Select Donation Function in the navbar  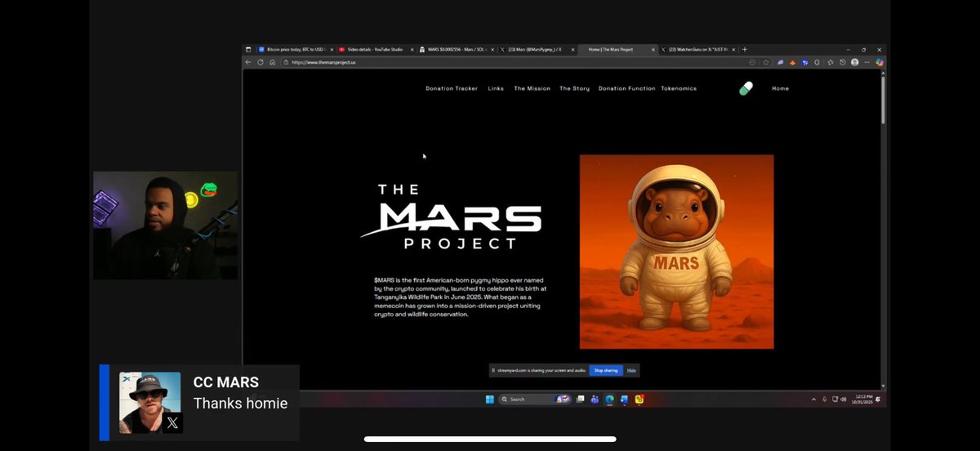[x=626, y=88]
